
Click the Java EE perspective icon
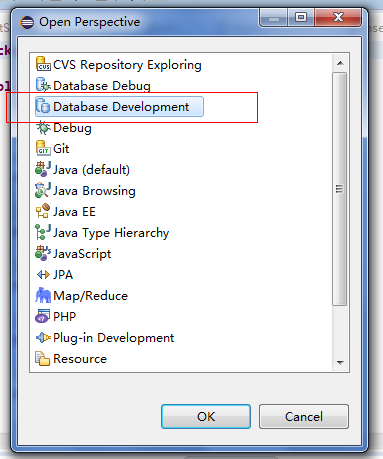click(x=43, y=211)
